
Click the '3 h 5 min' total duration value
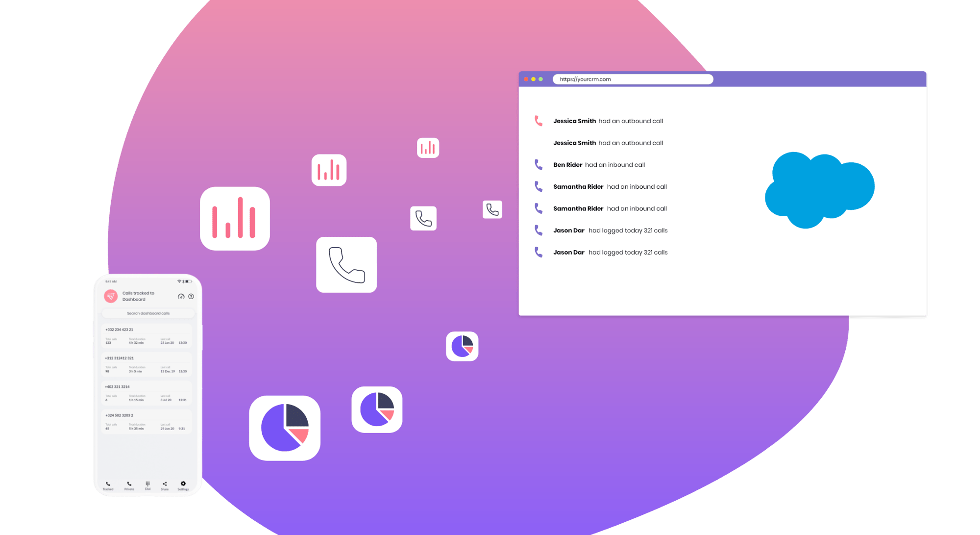click(135, 371)
